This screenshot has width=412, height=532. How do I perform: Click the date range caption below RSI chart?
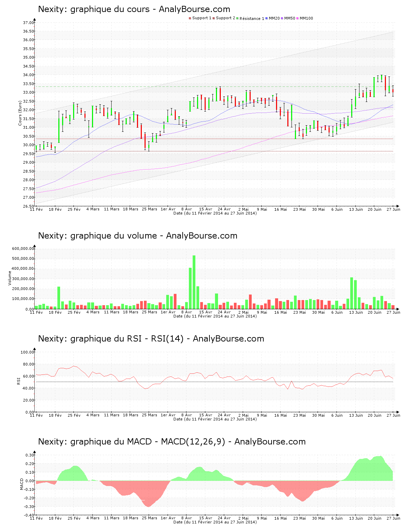[x=215, y=419]
